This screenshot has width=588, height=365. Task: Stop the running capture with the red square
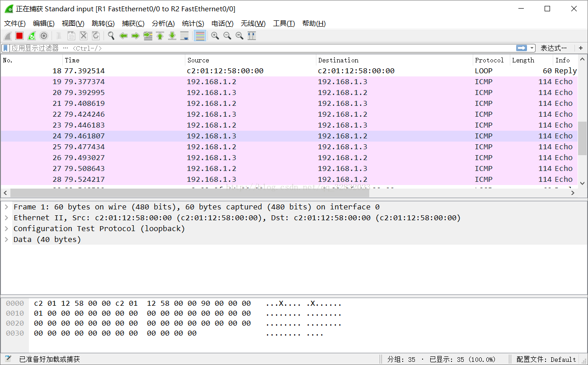point(19,36)
